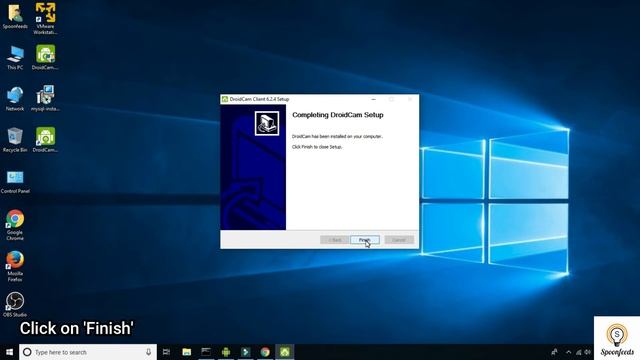Select the Recycle Bin desktop icon
The image size is (640, 360).
pyautogui.click(x=15, y=140)
